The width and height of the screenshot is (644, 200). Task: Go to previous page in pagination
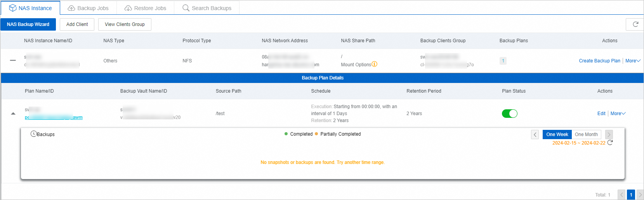click(622, 195)
